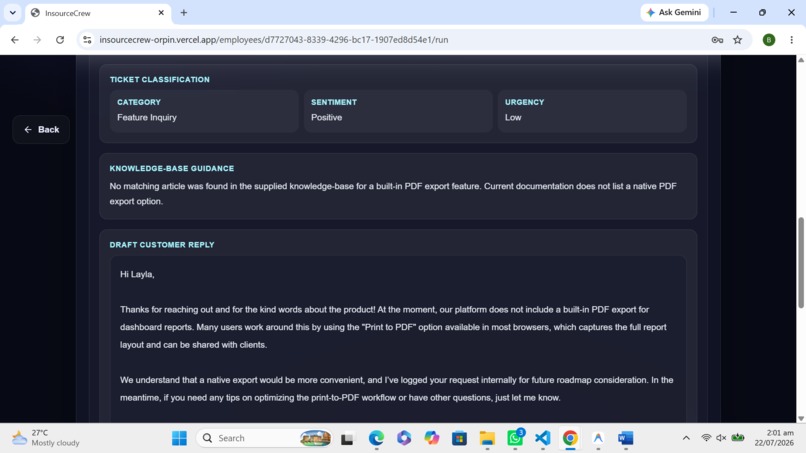Viewport: 806px width, 453px height.
Task: Click the Low urgency value
Action: point(513,118)
